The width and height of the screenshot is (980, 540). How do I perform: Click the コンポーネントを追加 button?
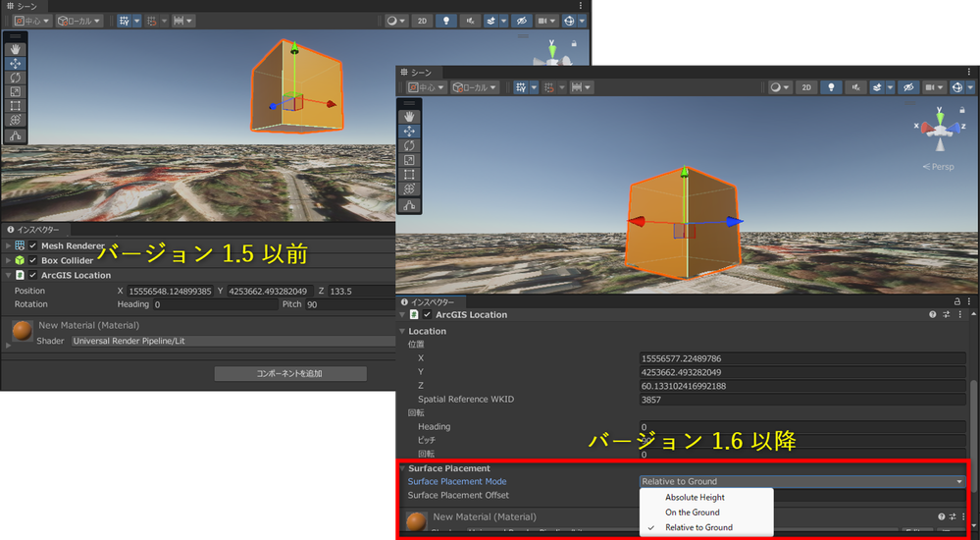click(x=290, y=373)
